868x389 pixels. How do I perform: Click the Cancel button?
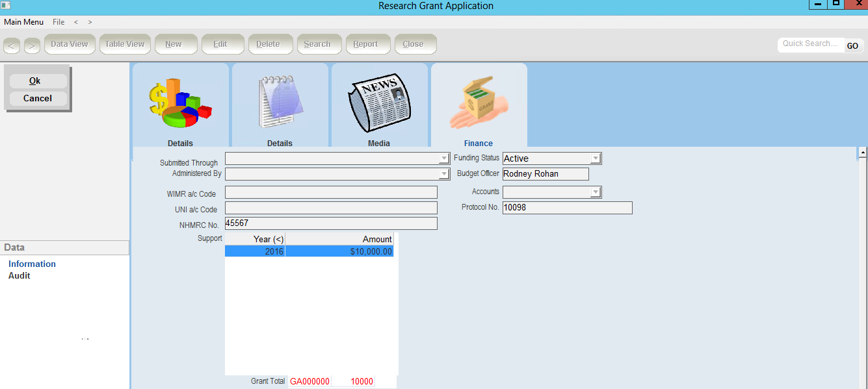point(38,99)
